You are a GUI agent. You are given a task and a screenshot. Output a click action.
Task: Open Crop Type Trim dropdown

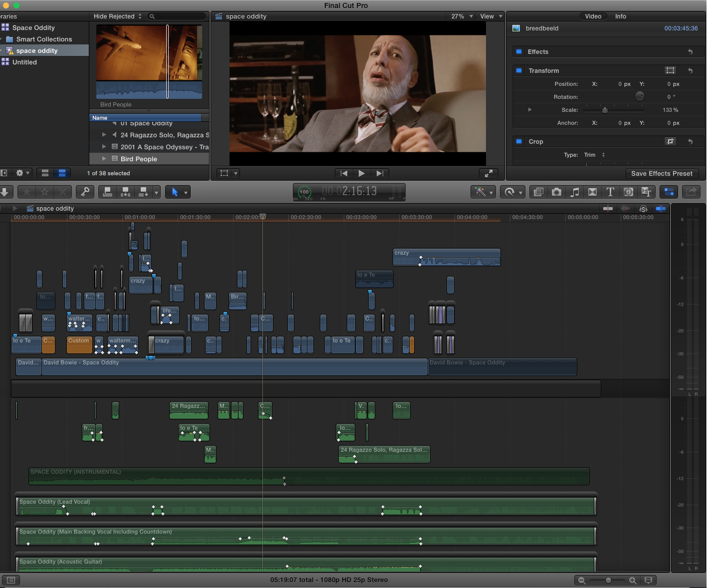click(x=595, y=155)
